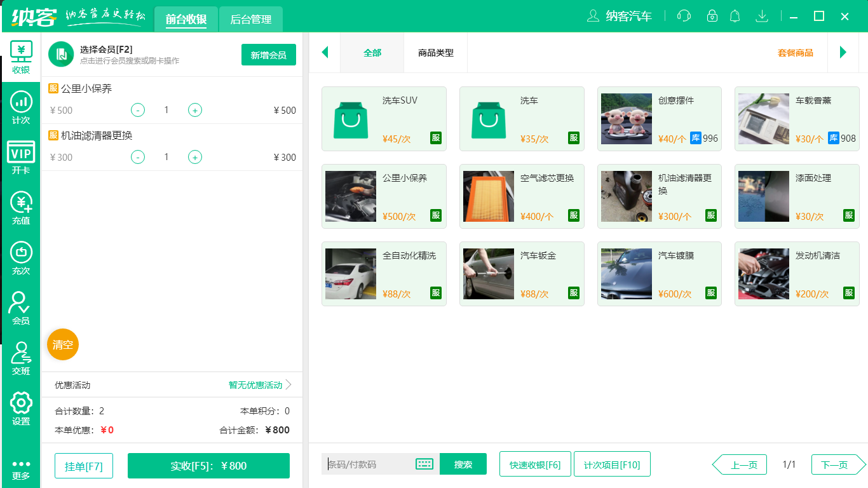
Task: Click the on-screen keyboard icon in search box
Action: tap(424, 464)
